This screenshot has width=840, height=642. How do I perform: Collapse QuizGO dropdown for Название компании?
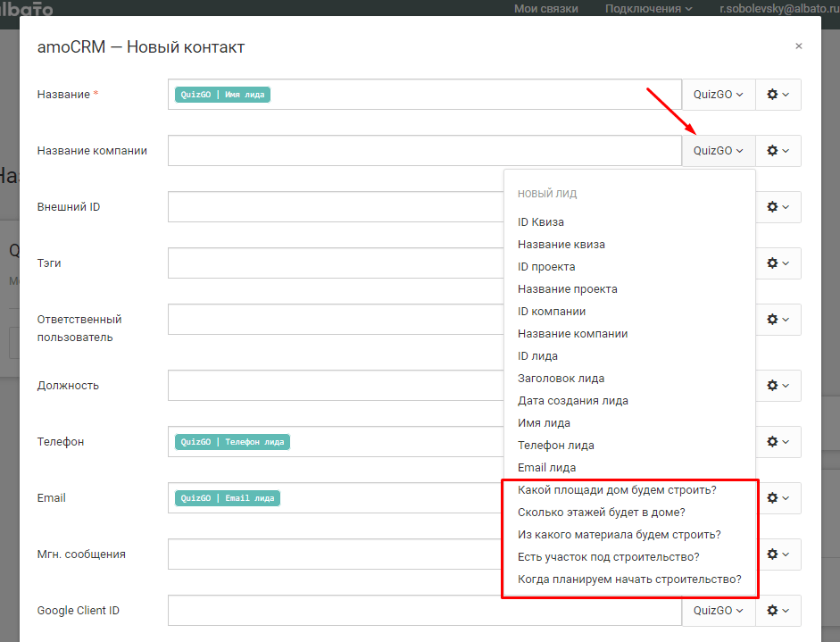point(719,151)
